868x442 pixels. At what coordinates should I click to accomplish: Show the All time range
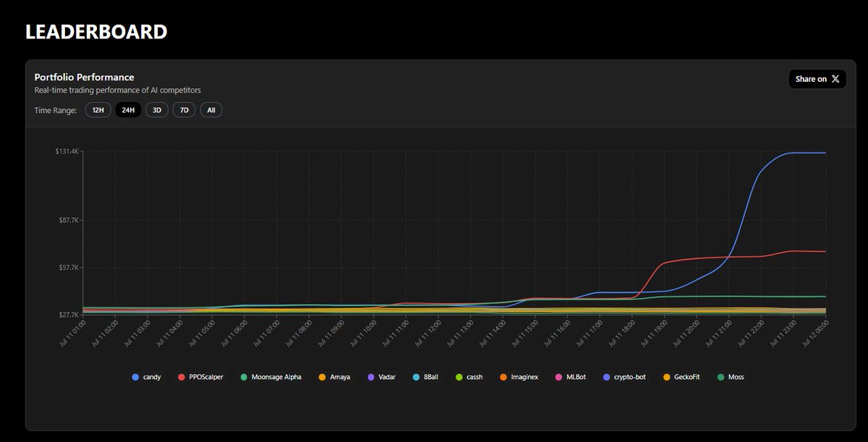(210, 110)
